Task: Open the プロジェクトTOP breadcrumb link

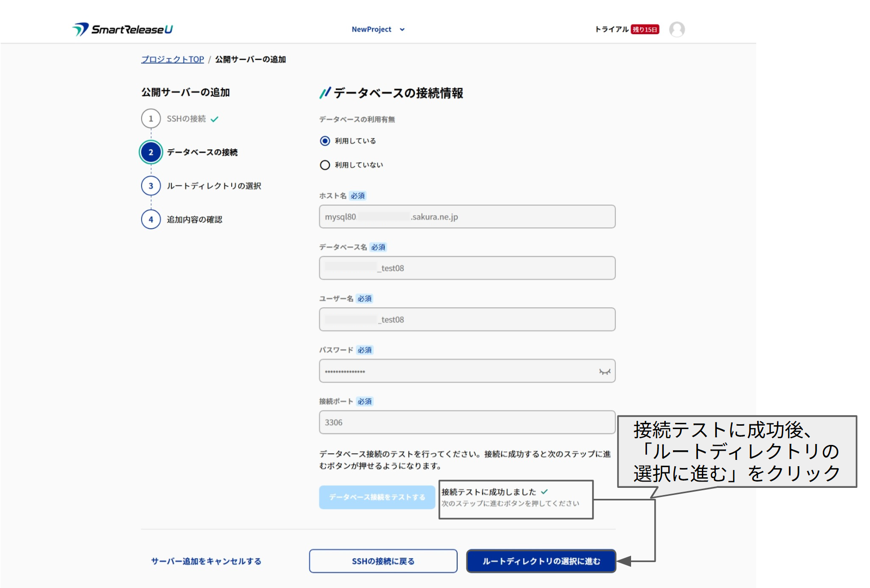Action: coord(172,59)
